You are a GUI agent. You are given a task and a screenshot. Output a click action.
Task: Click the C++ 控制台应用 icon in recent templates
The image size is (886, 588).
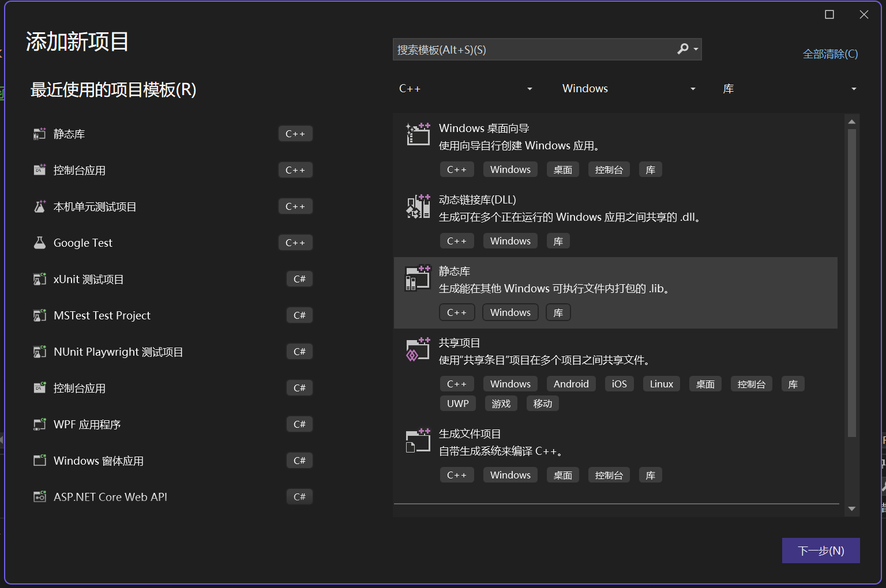coord(40,170)
